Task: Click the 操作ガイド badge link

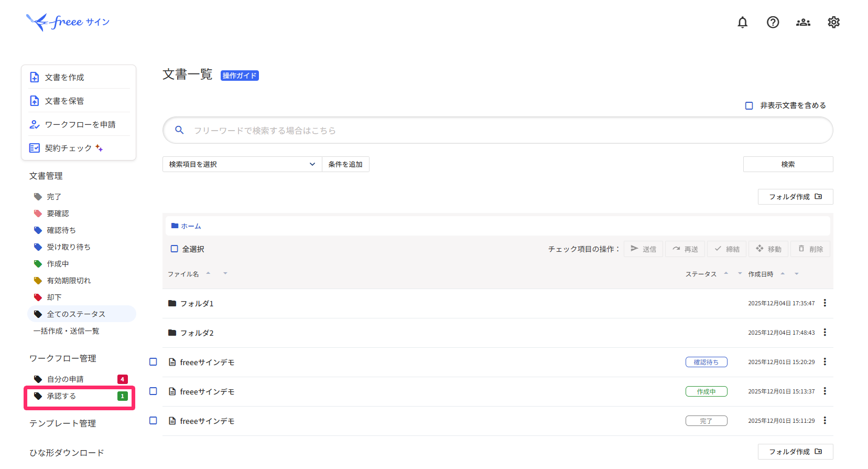Action: pyautogui.click(x=240, y=76)
